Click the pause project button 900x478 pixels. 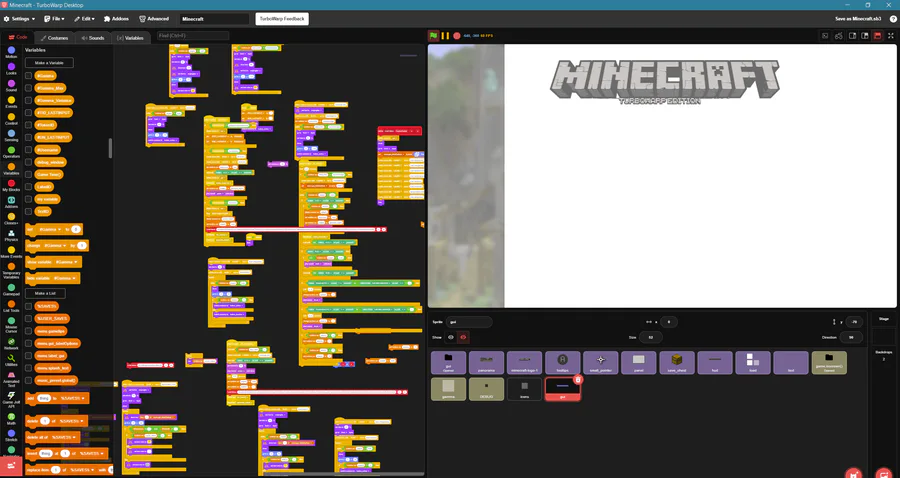point(445,36)
